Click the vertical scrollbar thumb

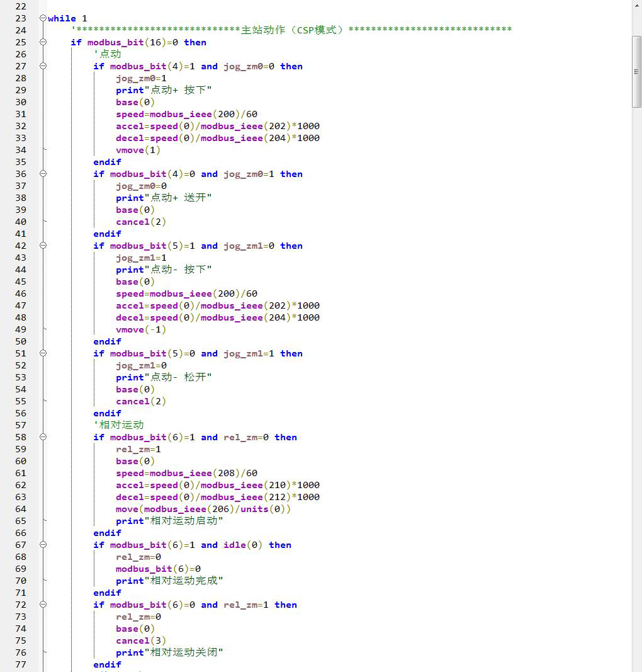[636, 71]
